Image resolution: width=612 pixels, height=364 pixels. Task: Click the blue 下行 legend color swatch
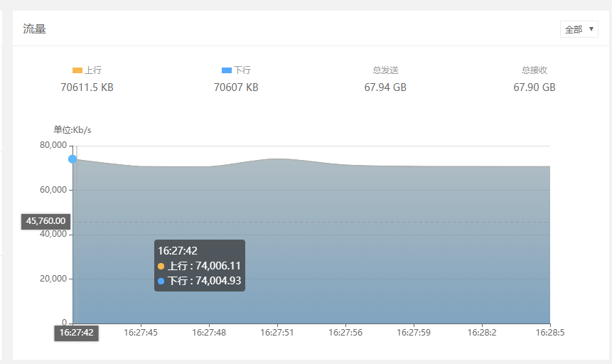(226, 70)
